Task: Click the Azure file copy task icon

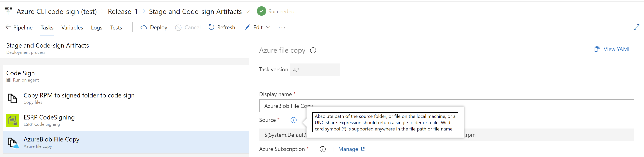Action: pos(13,142)
